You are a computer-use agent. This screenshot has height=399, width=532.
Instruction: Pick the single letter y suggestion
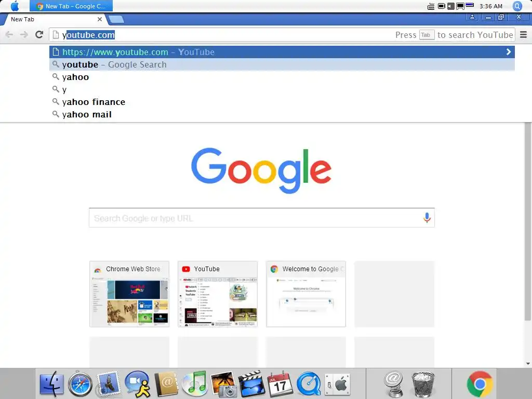click(x=282, y=89)
